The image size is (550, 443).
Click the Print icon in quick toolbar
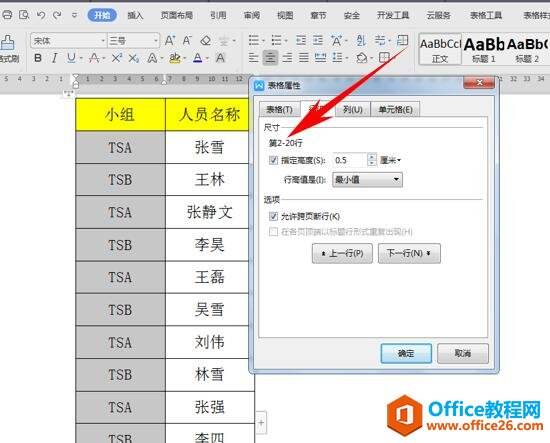7,15
